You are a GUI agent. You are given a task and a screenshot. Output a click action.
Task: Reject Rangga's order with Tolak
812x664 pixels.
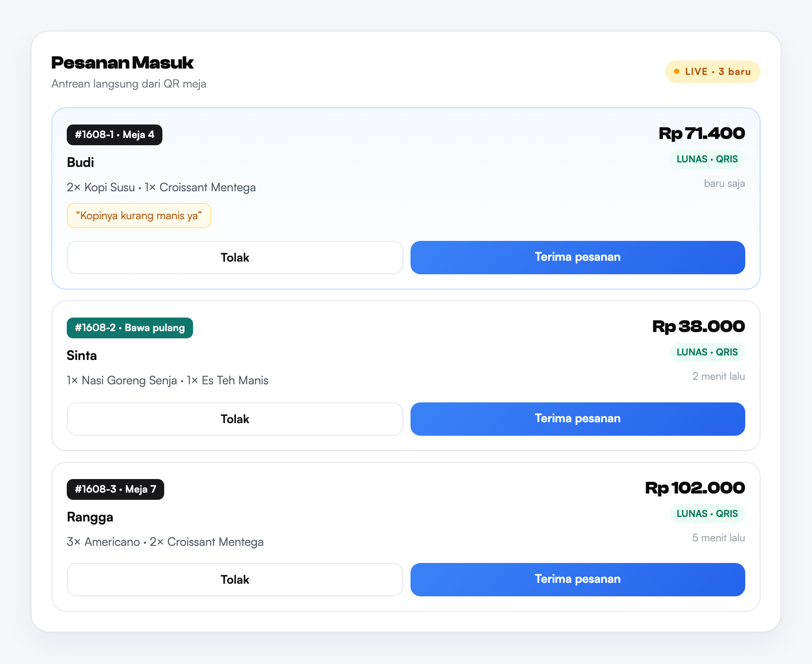point(235,580)
